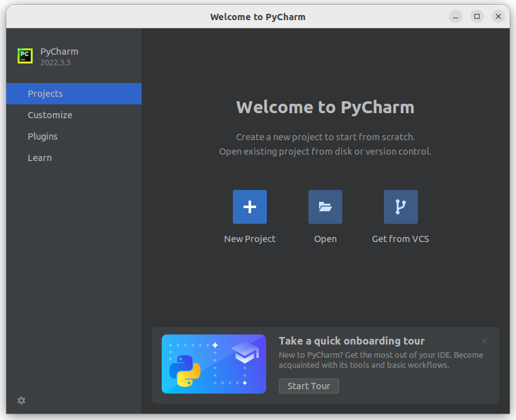Dismiss the onboarding tour with its X
Viewport: 516px width, 420px height.
(485, 340)
